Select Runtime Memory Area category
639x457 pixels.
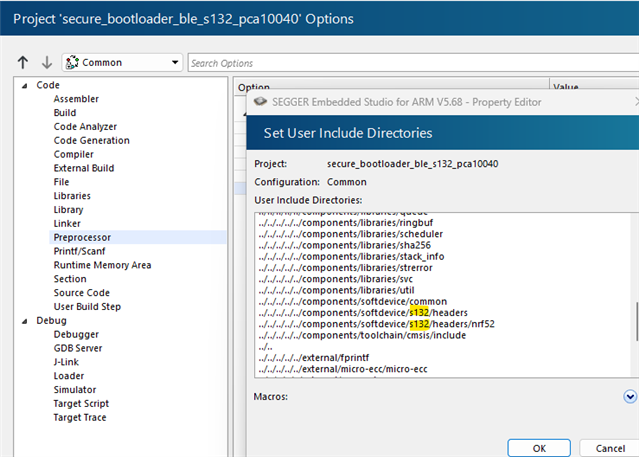point(102,265)
